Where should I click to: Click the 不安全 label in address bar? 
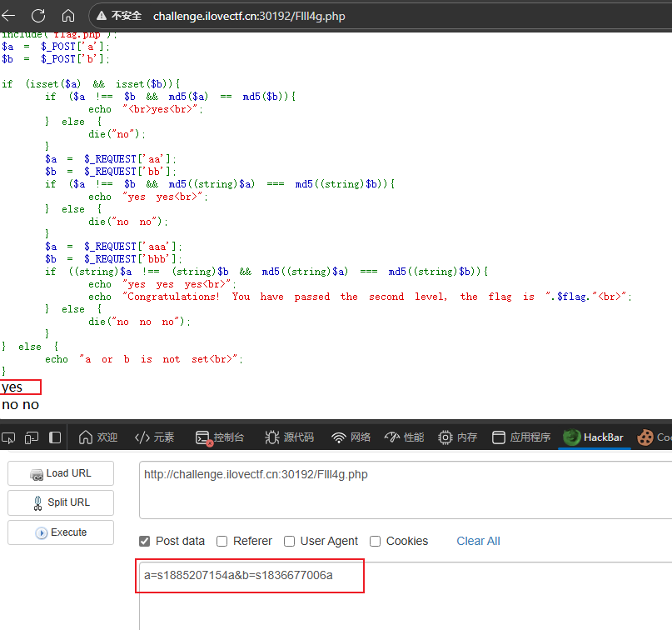click(x=127, y=16)
